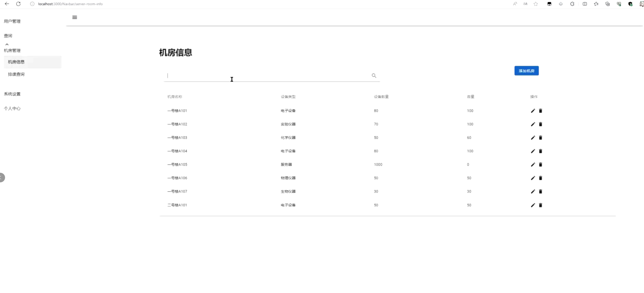This screenshot has height=293, width=644.
Task: Open the 系统设置 section
Action: click(12, 94)
